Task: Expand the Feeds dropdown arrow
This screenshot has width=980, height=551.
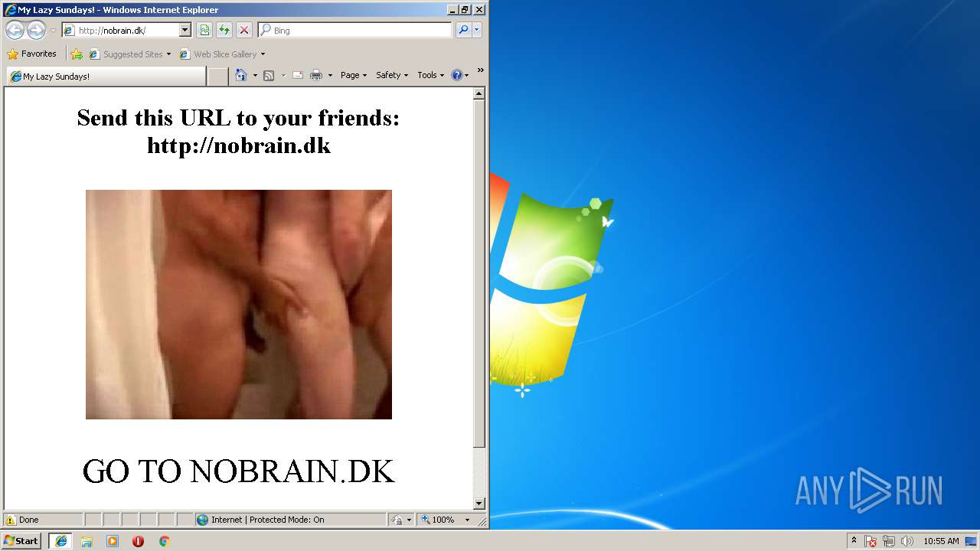Action: click(x=283, y=75)
